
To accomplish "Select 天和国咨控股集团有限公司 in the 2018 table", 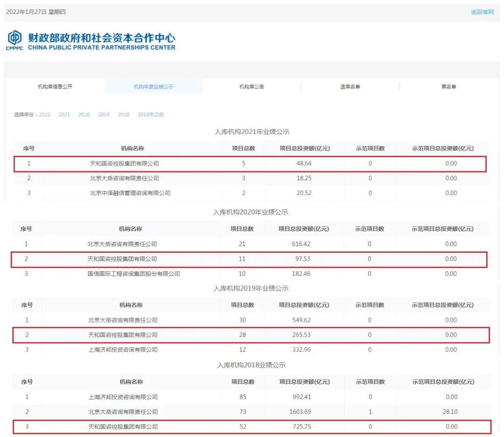I will [x=123, y=427].
